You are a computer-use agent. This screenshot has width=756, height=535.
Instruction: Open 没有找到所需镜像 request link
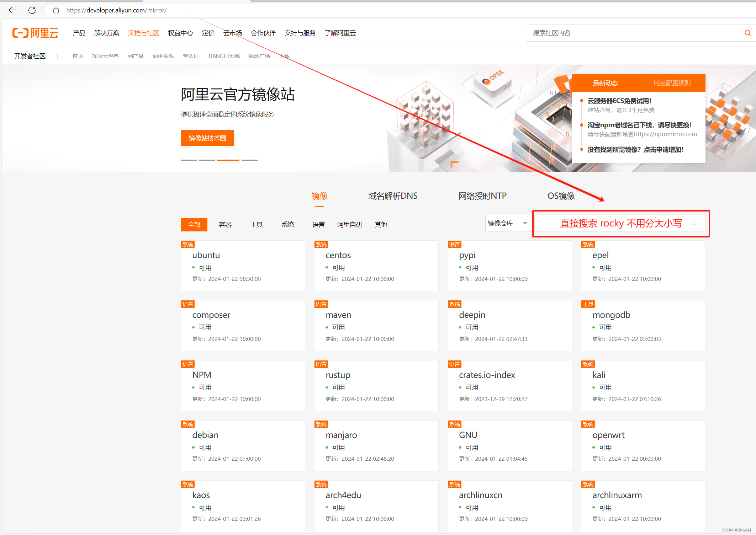(x=635, y=150)
